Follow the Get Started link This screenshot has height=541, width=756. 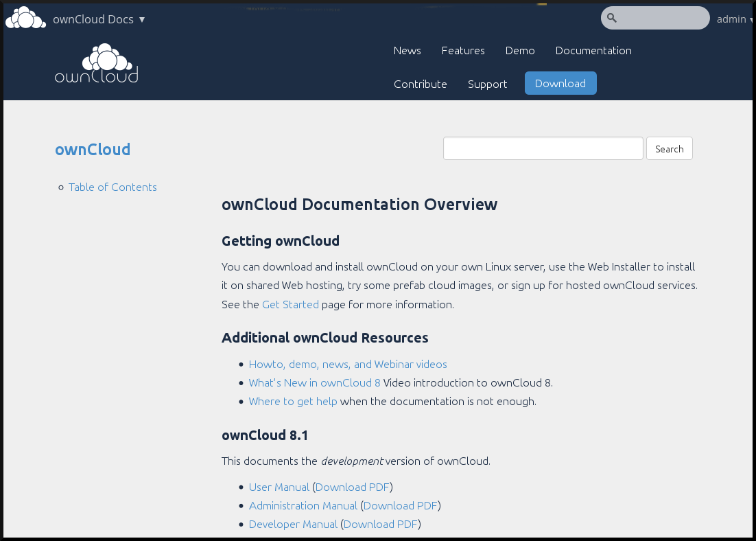click(290, 305)
